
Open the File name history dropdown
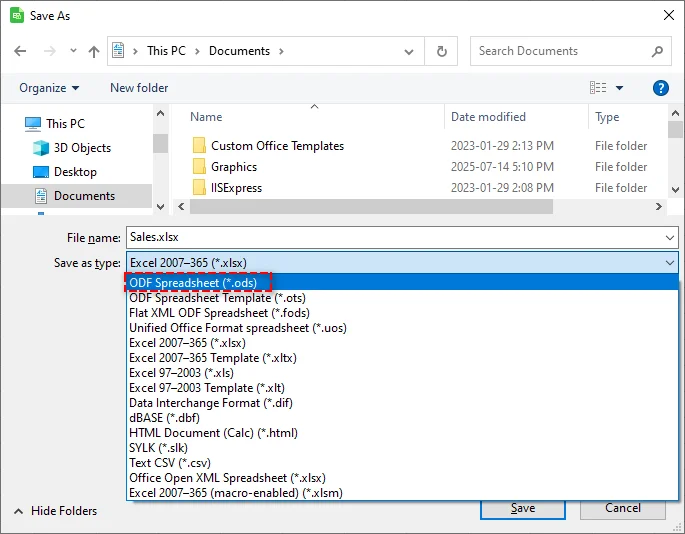[670, 238]
